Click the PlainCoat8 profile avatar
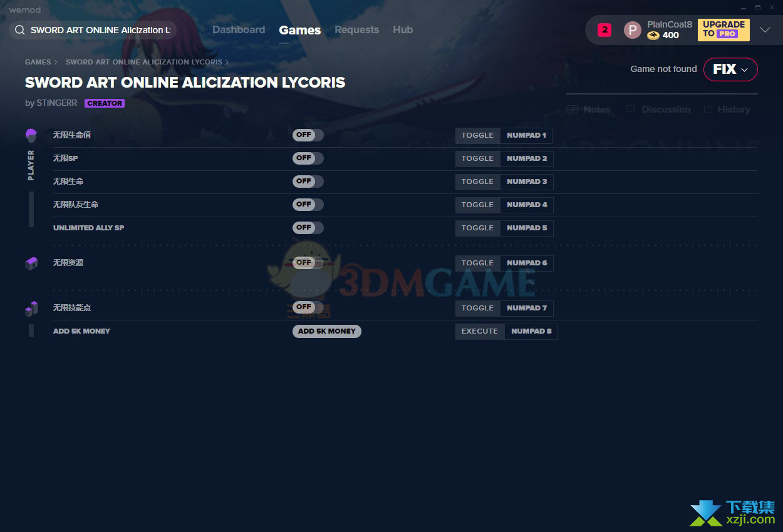 coord(633,30)
